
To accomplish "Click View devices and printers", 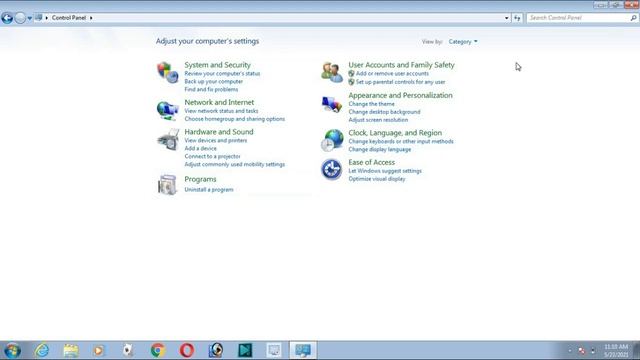I will [216, 140].
